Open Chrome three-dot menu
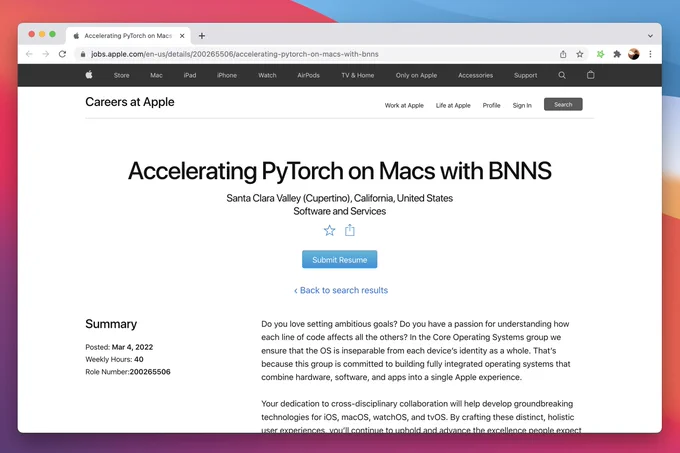This screenshot has height=453, width=680. tap(650, 54)
